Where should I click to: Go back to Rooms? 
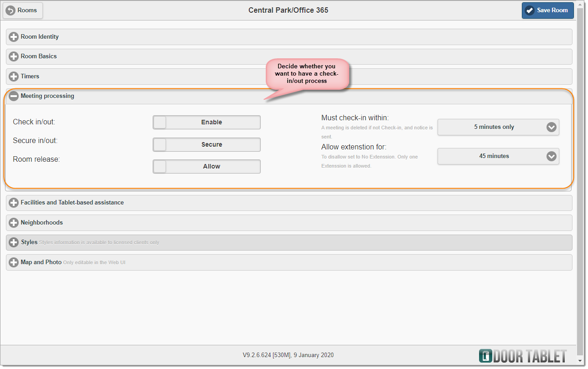click(23, 10)
